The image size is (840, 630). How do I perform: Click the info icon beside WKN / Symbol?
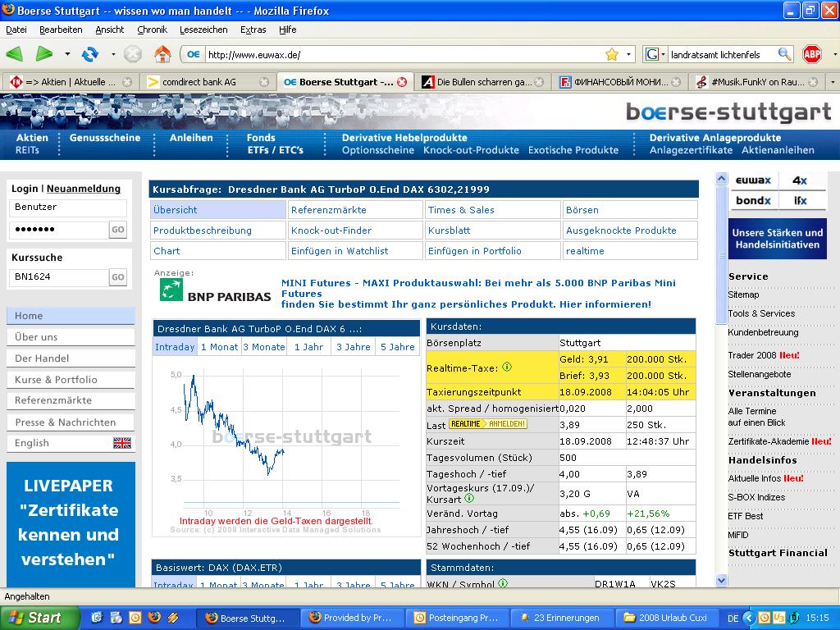tap(503, 583)
